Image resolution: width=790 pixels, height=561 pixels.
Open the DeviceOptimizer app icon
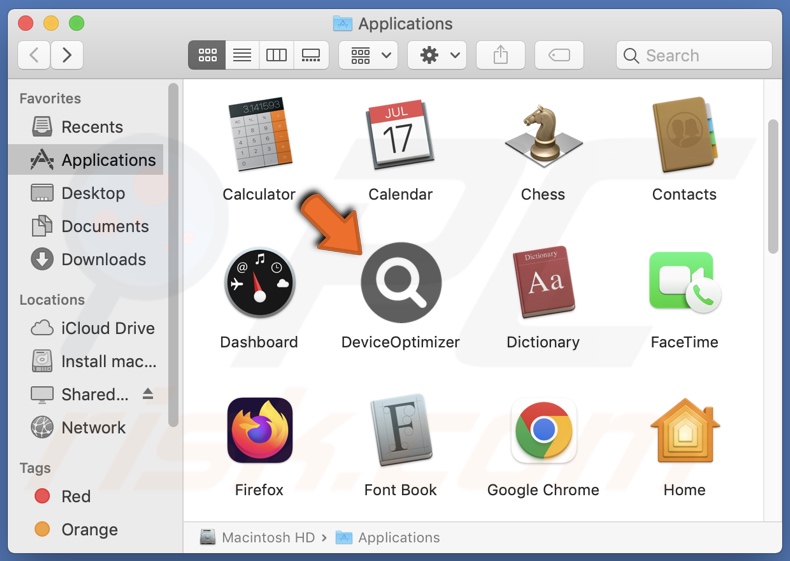click(400, 283)
